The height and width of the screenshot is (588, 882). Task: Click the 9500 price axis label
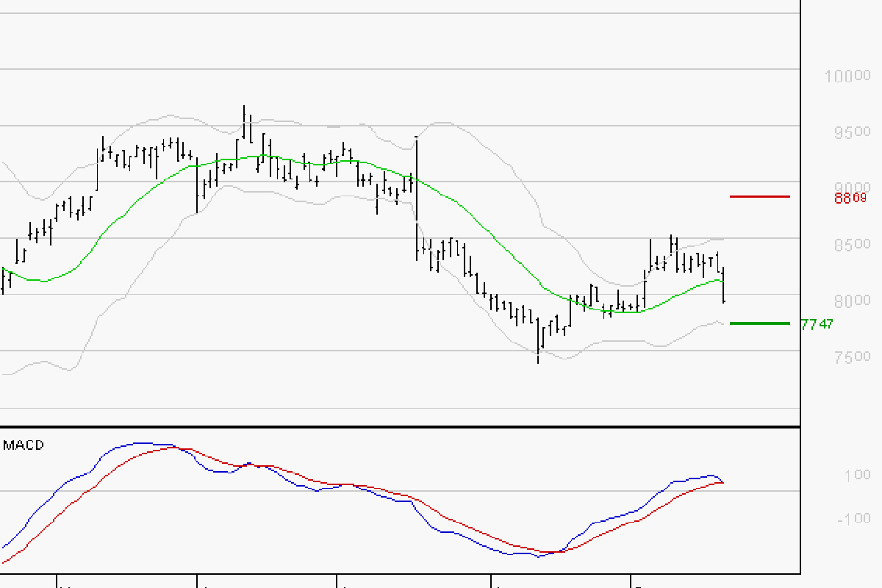coord(847,132)
